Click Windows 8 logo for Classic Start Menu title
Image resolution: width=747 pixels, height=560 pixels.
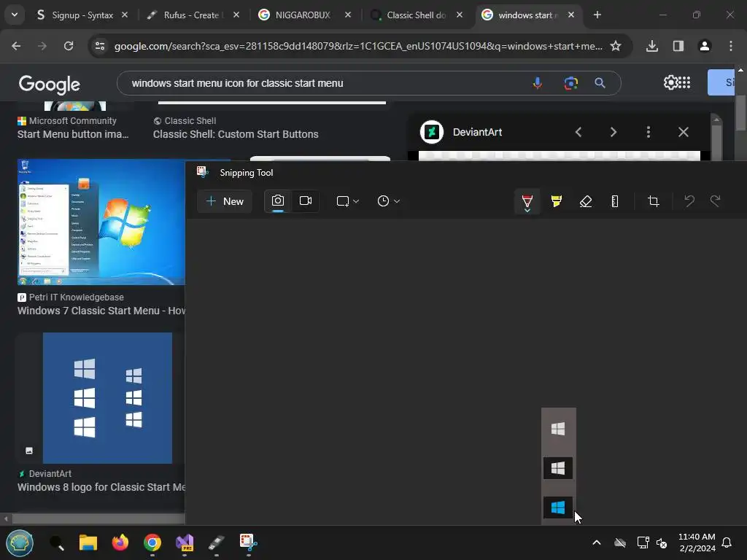point(101,487)
